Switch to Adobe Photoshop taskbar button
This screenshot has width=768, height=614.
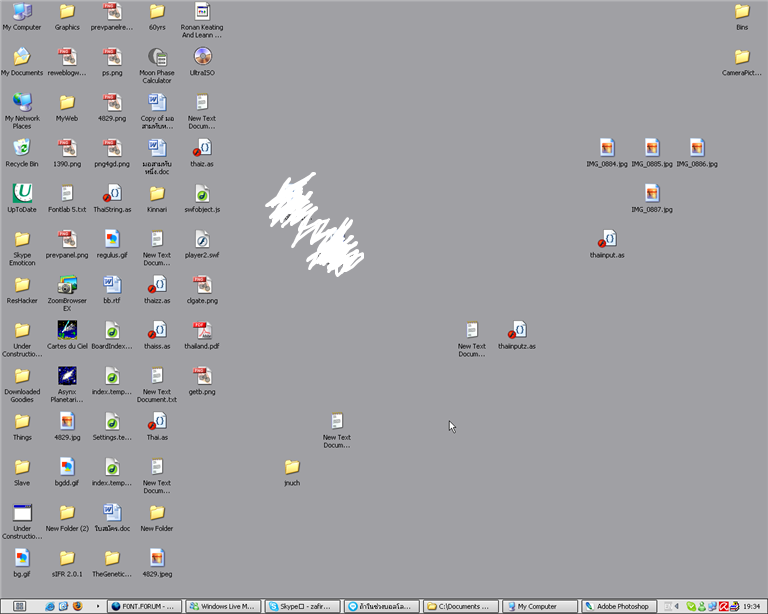[618, 606]
